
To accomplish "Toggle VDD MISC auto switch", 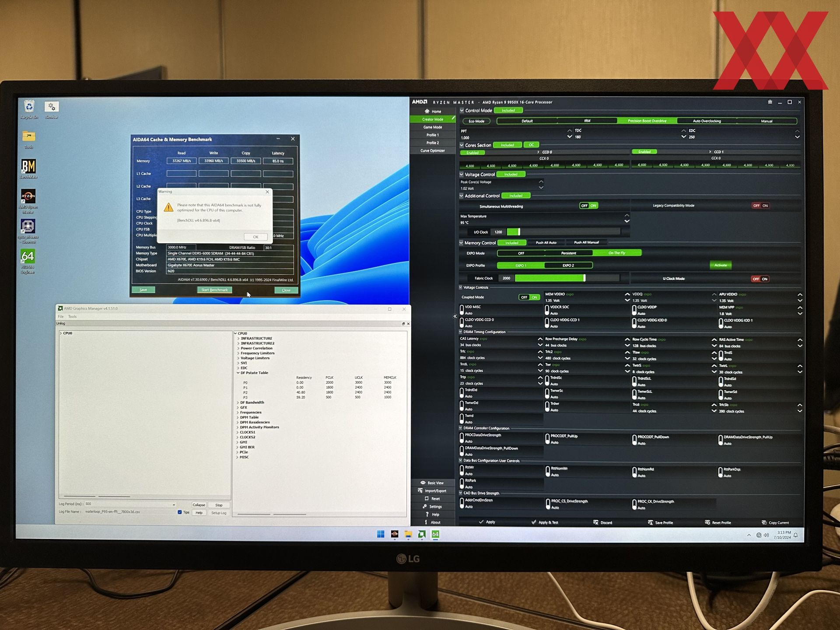I will (462, 310).
